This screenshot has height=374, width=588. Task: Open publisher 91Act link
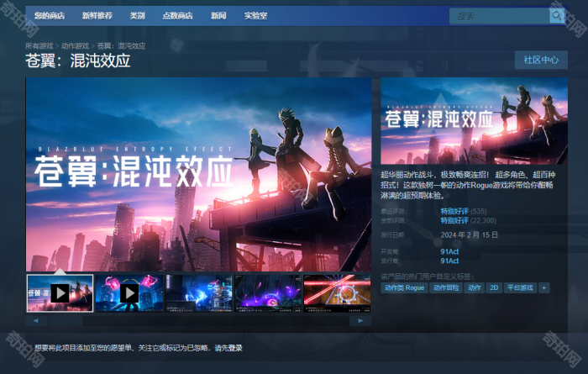pyautogui.click(x=449, y=261)
